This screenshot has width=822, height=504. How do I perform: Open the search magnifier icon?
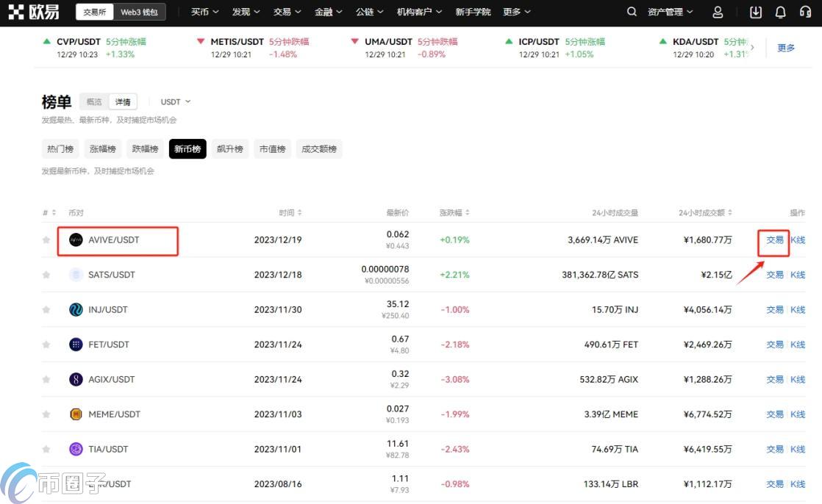coord(632,12)
